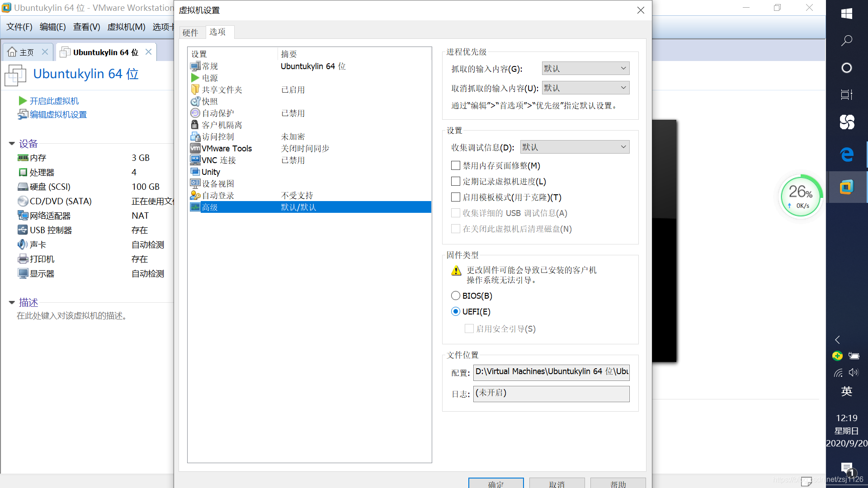Image resolution: width=868 pixels, height=488 pixels.
Task: Click the 配置 config path field
Action: click(551, 372)
